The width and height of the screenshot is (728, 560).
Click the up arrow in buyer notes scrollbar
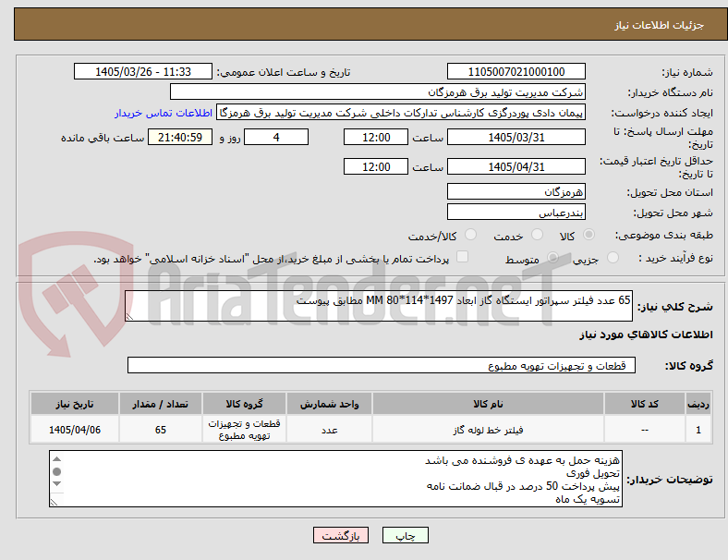coord(56,459)
